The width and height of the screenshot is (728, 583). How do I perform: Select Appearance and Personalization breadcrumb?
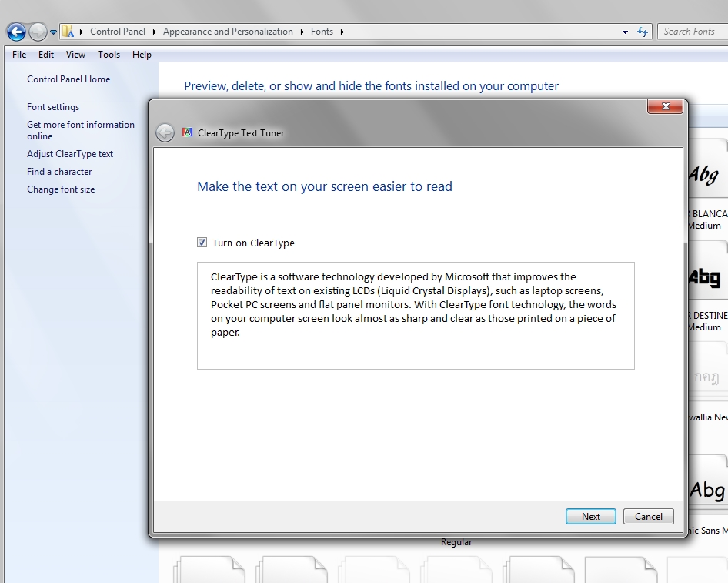(x=228, y=32)
